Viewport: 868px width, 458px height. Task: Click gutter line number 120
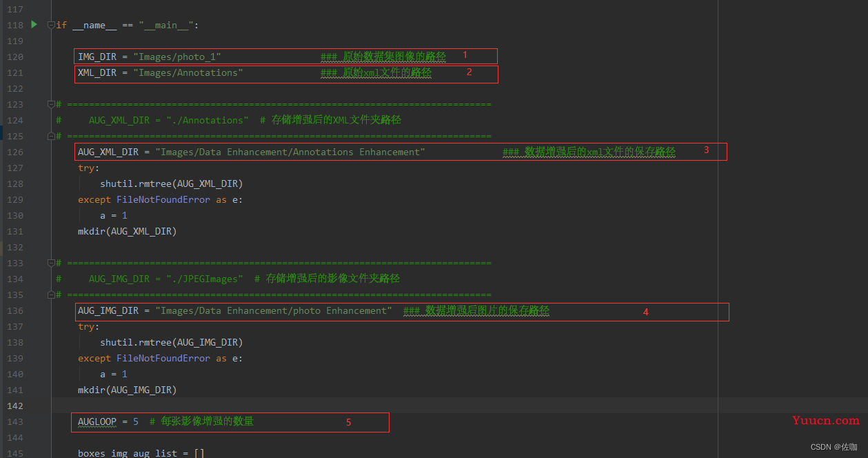pos(15,57)
